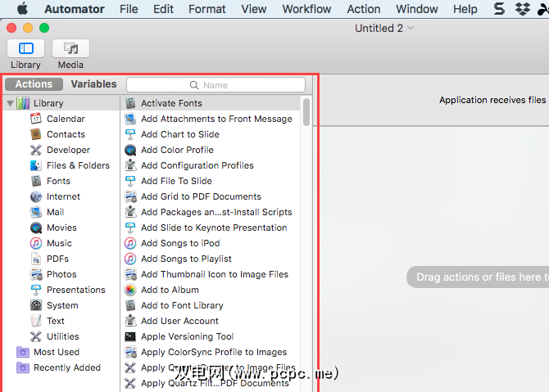The height and width of the screenshot is (392, 549).
Task: Select the Music iTunes icon
Action: [36, 243]
